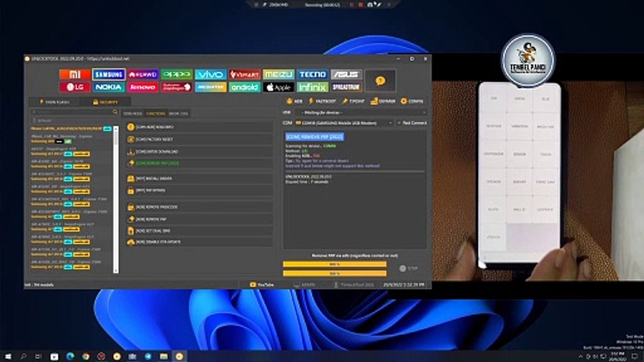The image size is (644, 362).
Task: Select the Vsmart brand icon
Action: click(245, 74)
